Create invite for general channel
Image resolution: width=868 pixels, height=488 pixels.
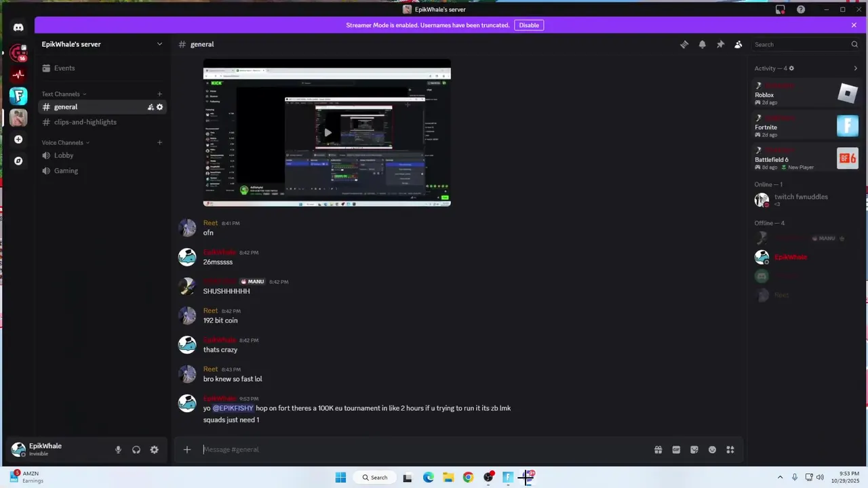[151, 107]
